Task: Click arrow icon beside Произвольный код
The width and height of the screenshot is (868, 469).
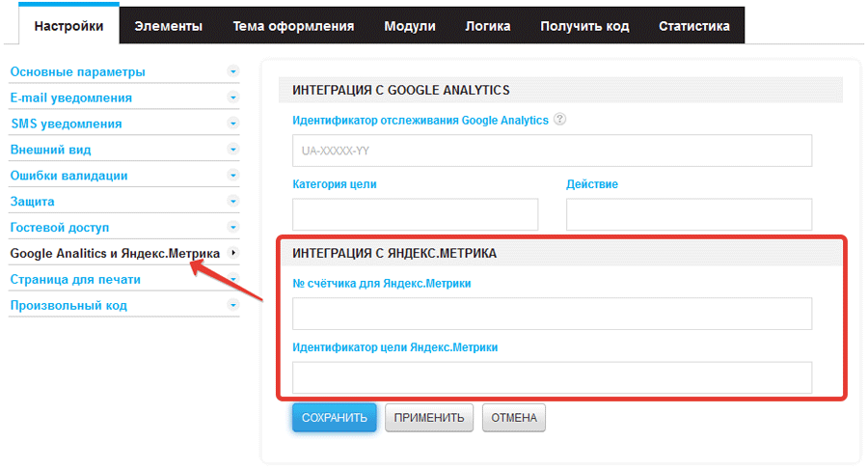Action: (232, 305)
